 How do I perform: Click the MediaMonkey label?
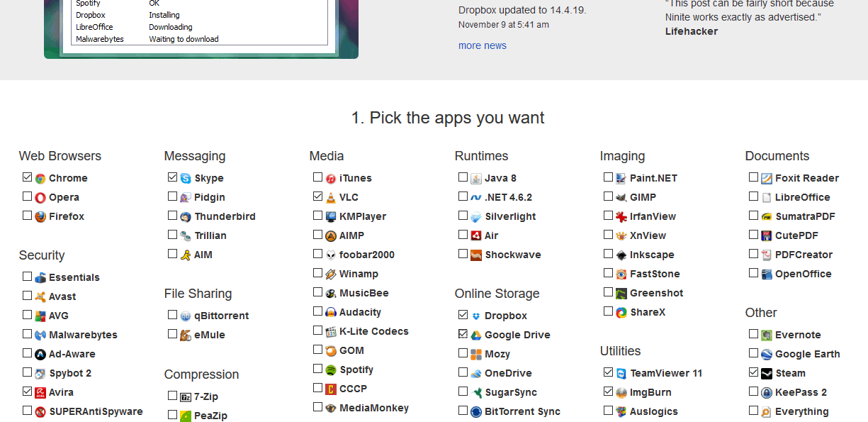[374, 409]
